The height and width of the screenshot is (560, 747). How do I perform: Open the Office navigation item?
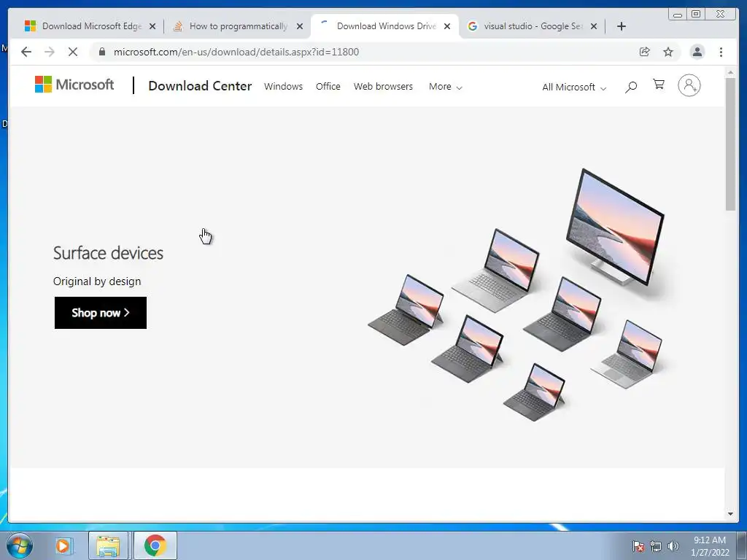328,87
